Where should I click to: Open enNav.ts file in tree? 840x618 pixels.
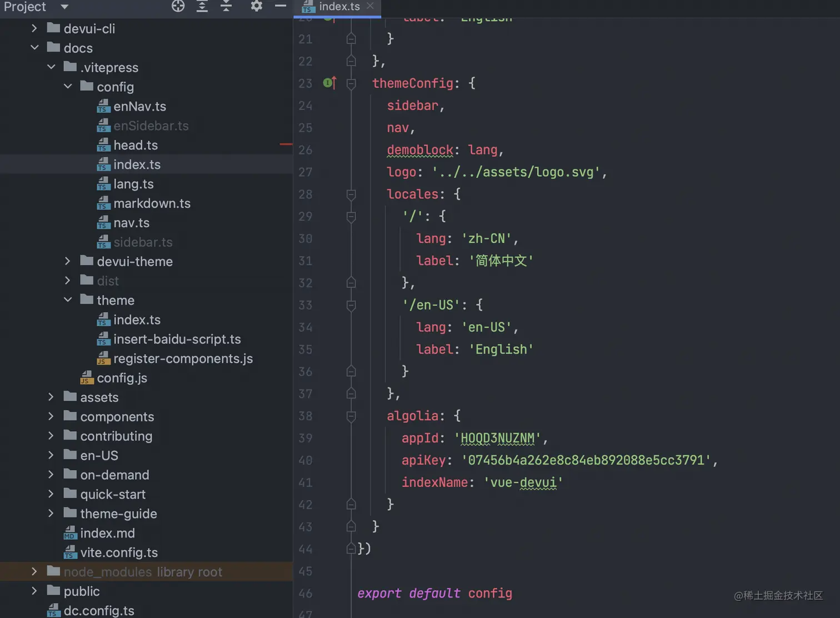(x=139, y=106)
